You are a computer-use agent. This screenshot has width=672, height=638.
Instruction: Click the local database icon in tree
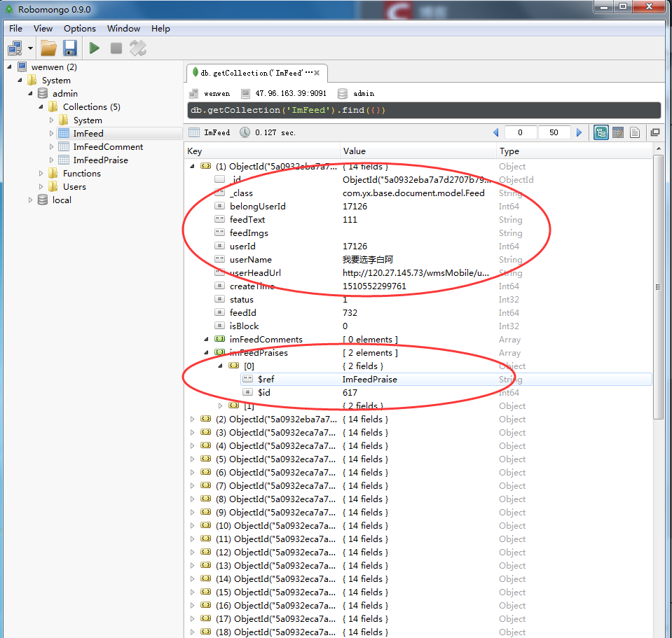(43, 200)
